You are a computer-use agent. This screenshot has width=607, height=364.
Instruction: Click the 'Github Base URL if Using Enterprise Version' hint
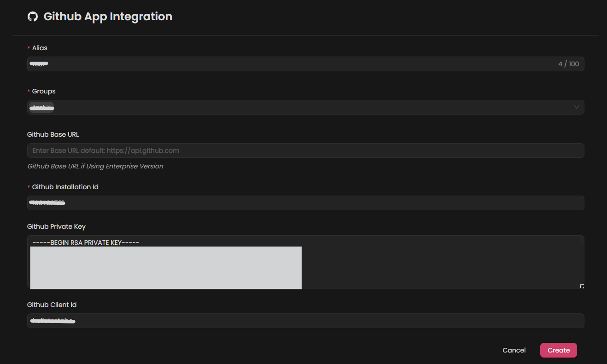tap(95, 166)
